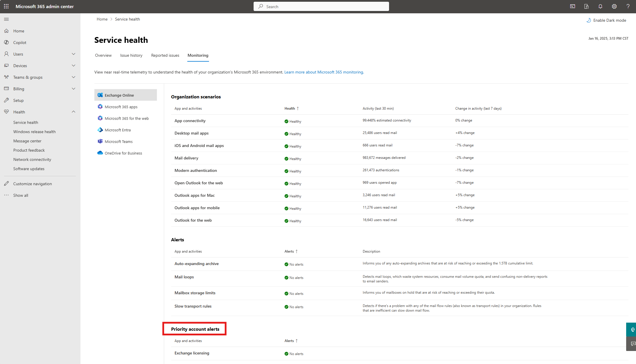Click the Search input field
Image resolution: width=636 pixels, height=364 pixels.
(321, 6)
